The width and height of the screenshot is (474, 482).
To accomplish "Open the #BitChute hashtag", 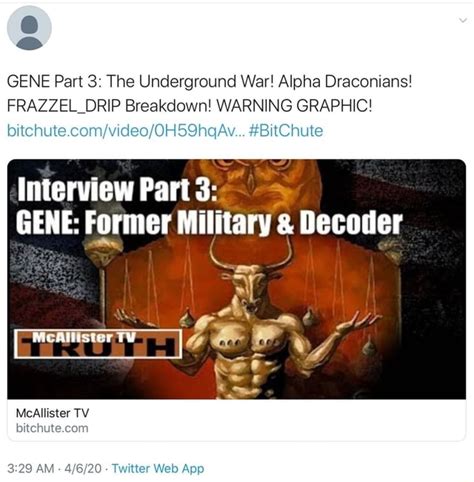I will coord(286,131).
